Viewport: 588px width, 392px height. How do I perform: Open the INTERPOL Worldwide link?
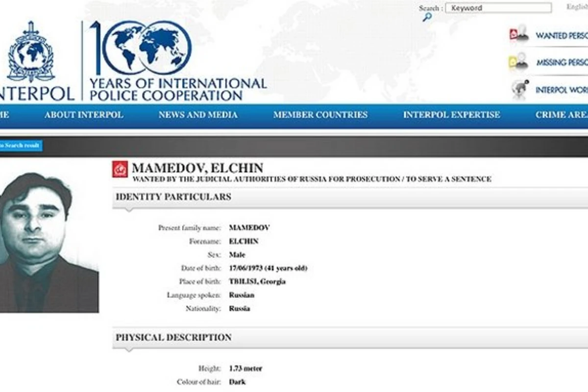tap(562, 90)
